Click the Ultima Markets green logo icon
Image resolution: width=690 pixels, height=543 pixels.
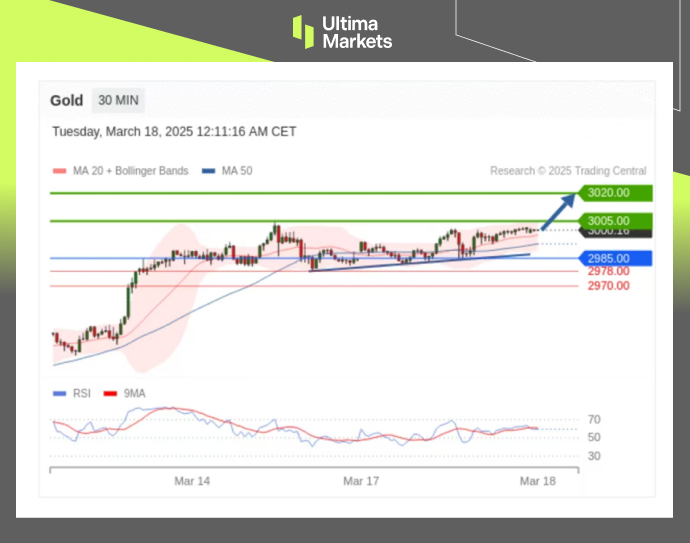point(303,31)
